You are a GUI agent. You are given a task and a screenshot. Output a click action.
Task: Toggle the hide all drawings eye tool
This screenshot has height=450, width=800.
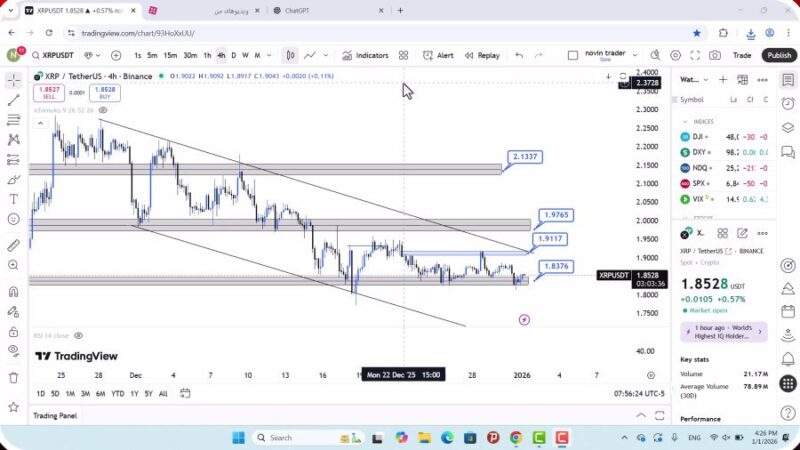[14, 350]
